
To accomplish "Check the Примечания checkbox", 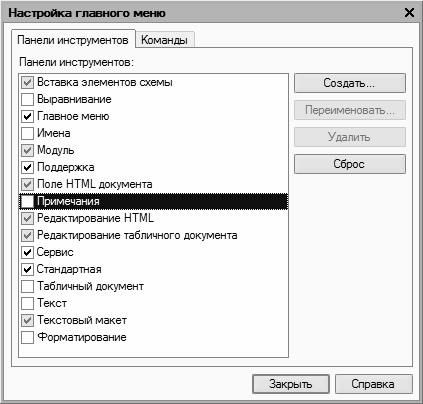I will tap(27, 201).
